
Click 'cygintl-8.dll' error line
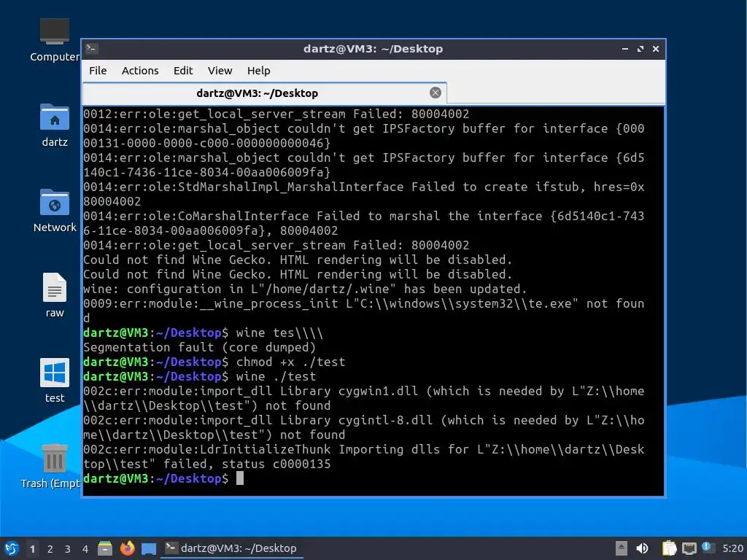pyautogui.click(x=363, y=427)
